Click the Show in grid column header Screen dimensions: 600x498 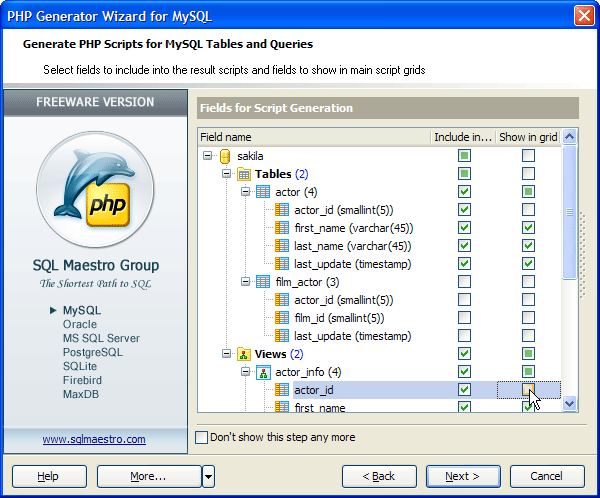(528, 137)
